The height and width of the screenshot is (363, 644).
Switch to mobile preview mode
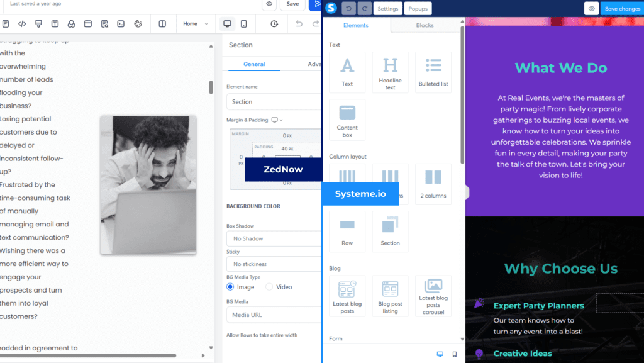tap(244, 23)
